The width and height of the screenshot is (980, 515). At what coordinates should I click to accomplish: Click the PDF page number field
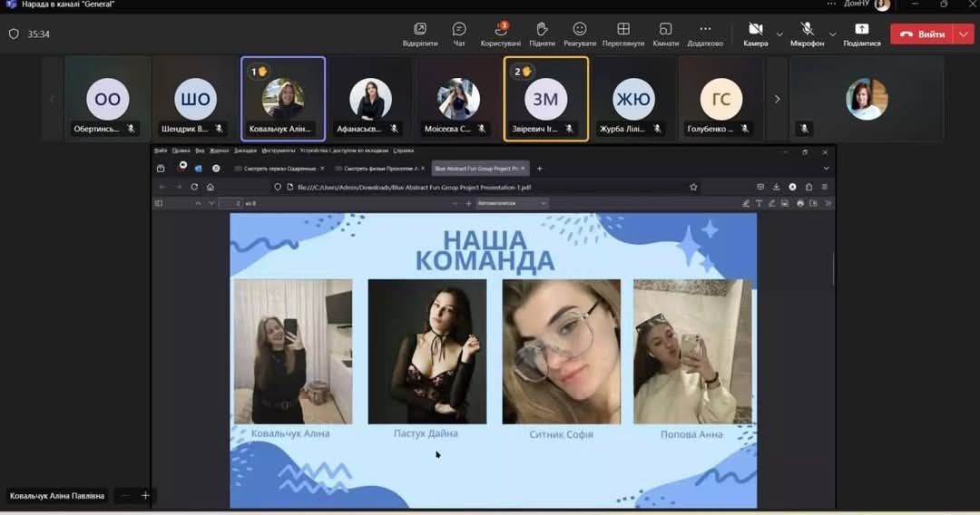(230, 203)
